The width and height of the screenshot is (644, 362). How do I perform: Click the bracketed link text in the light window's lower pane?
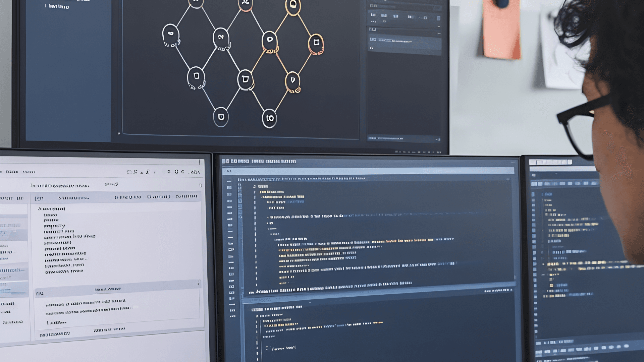coord(56,322)
